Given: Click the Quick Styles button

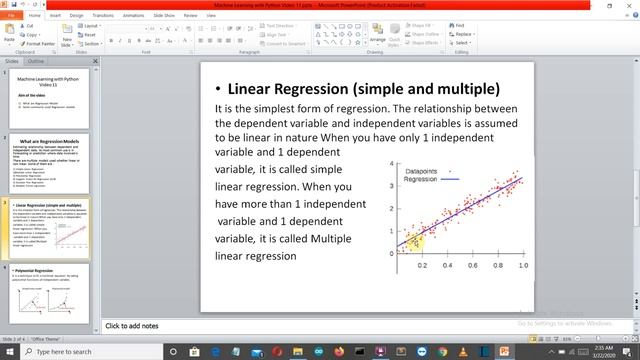Looking at the screenshot, I should (x=394, y=34).
